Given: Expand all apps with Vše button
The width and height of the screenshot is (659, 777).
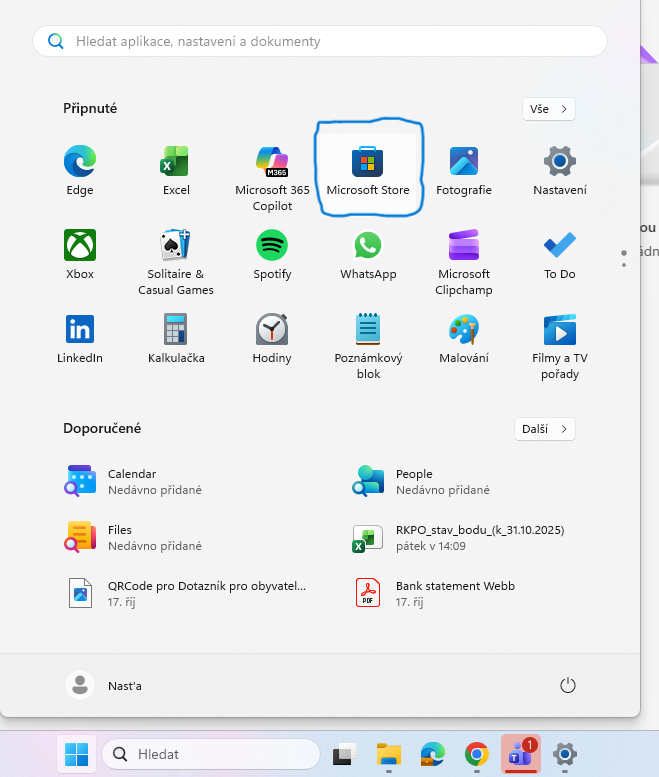Looking at the screenshot, I should (x=549, y=109).
